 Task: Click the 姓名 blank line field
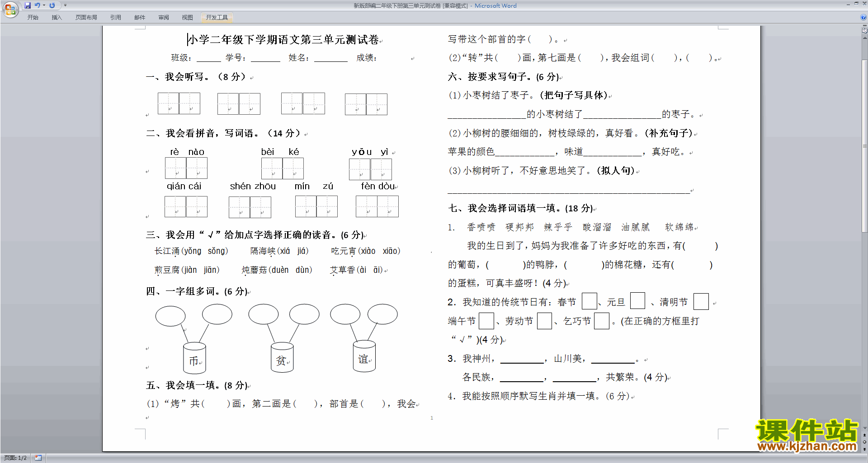click(331, 58)
